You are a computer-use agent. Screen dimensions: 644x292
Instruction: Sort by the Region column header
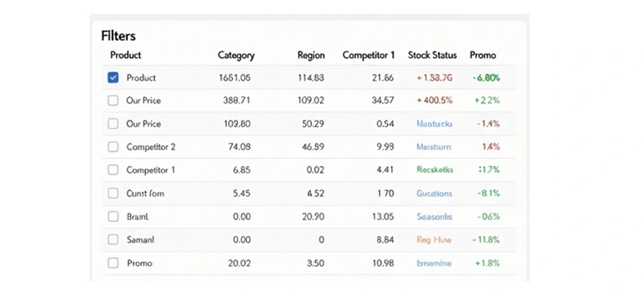click(x=311, y=55)
